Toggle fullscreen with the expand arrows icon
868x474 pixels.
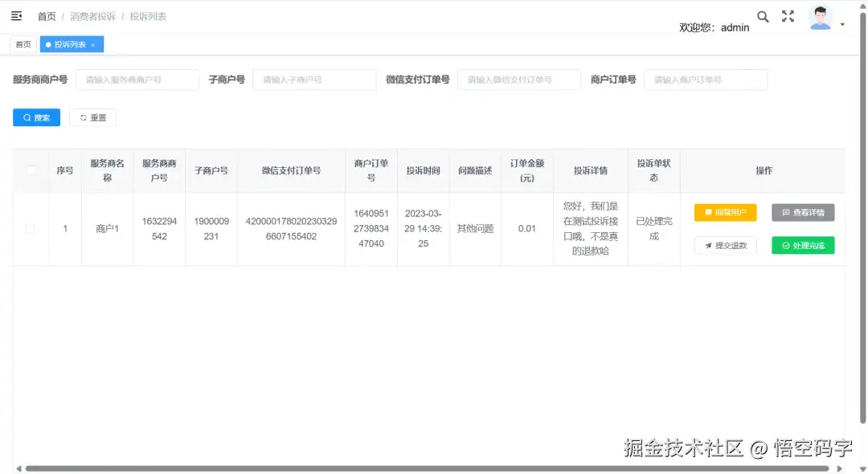tap(788, 15)
